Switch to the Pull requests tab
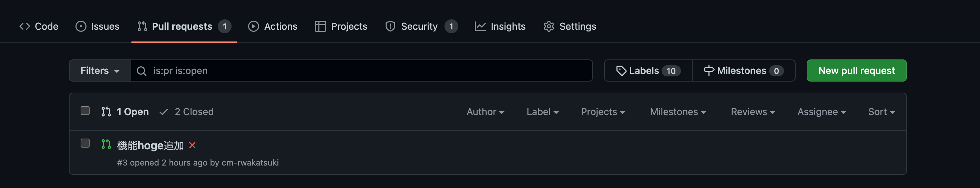980x188 pixels. pos(184,26)
